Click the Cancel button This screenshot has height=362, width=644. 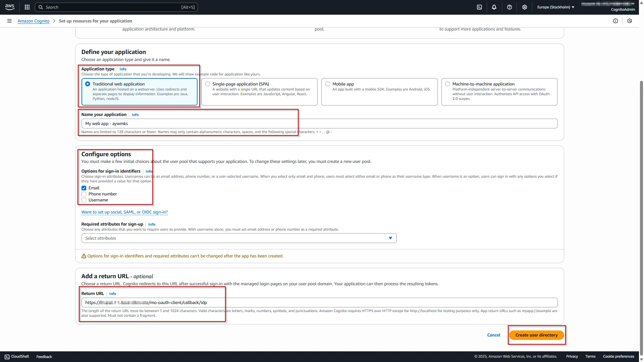(x=493, y=335)
